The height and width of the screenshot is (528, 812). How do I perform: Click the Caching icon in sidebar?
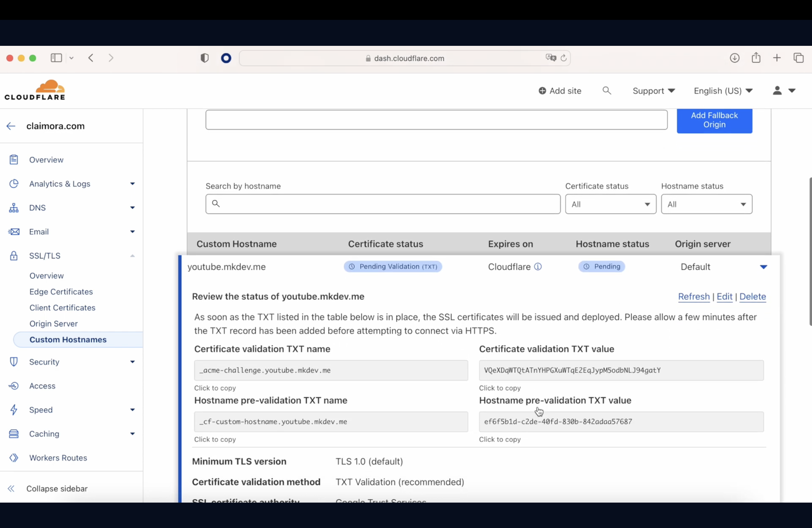pos(14,434)
